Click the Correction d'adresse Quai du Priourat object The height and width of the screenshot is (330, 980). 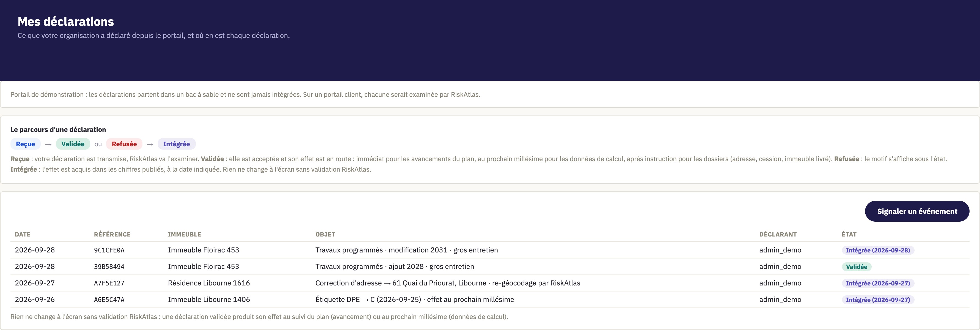click(448, 283)
